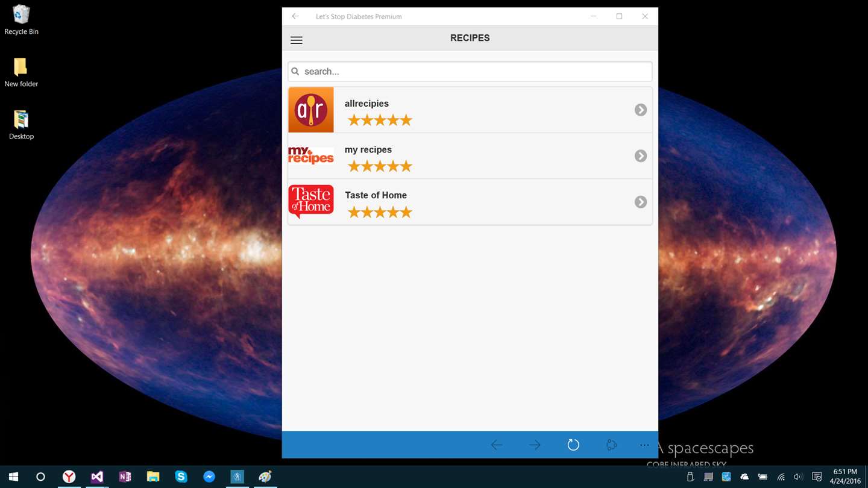
Task: Click the magnifier icon in the search box
Action: (x=295, y=72)
